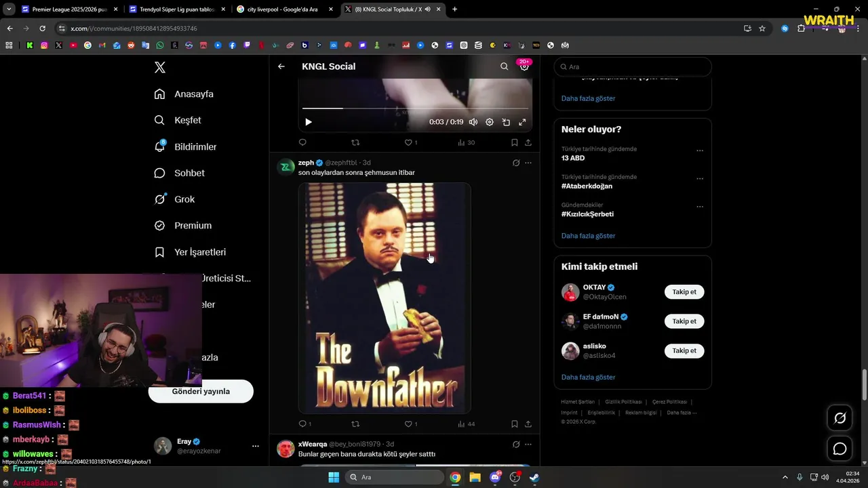Screen dimensions: 868x488
Task: Click Gönderi yayınla post button
Action: [x=201, y=391]
